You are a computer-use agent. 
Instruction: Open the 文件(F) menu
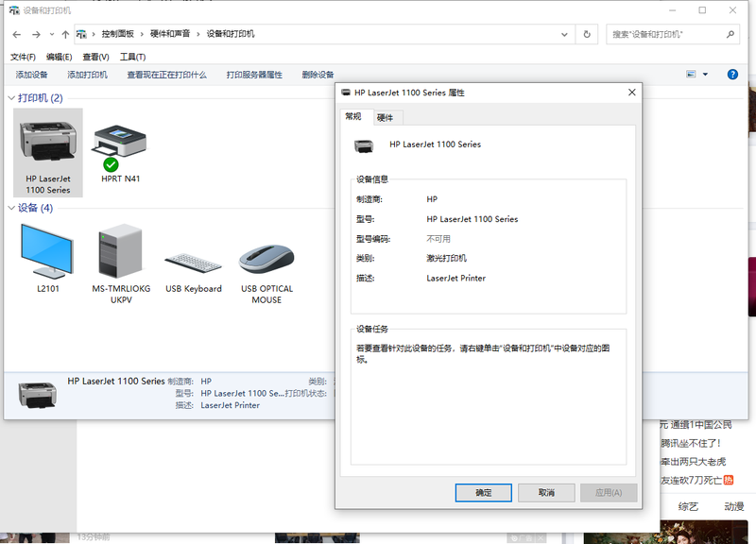tap(23, 57)
